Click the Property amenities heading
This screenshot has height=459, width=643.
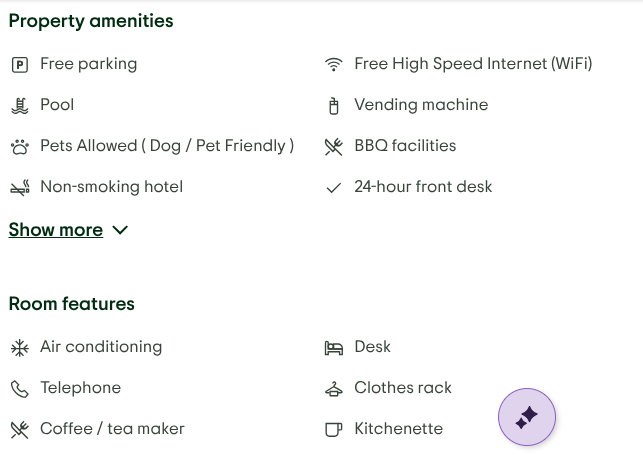tap(91, 21)
